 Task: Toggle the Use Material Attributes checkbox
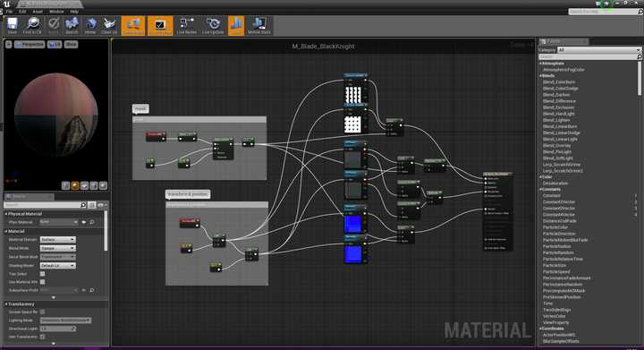[x=42, y=282]
